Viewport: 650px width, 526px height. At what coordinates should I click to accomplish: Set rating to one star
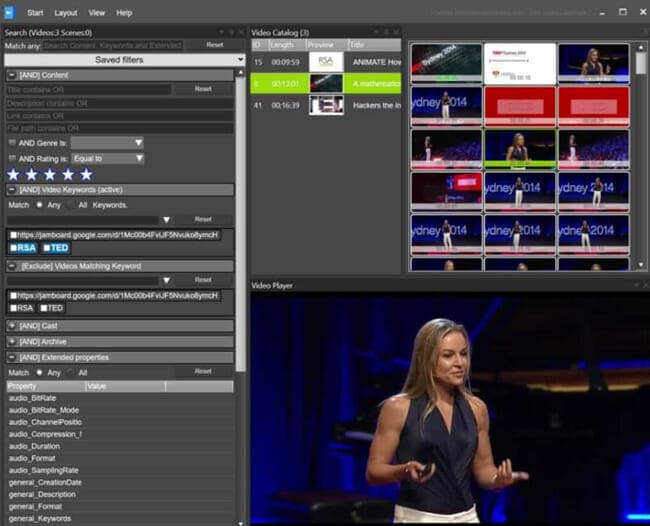coord(13,175)
